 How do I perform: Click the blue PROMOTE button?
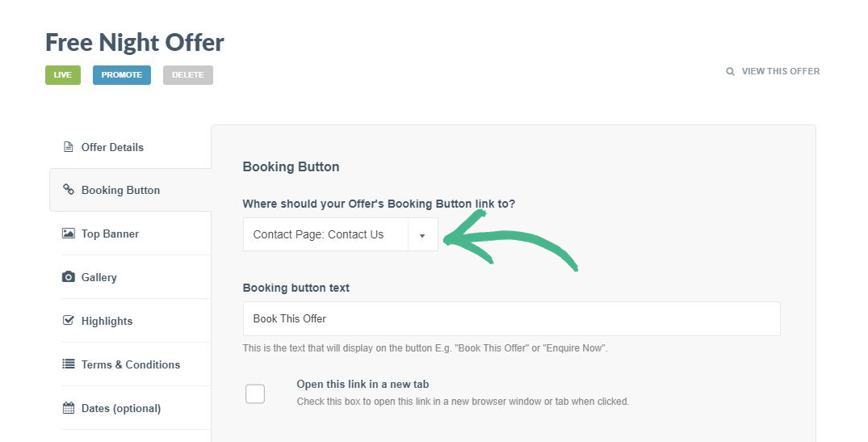tap(122, 75)
